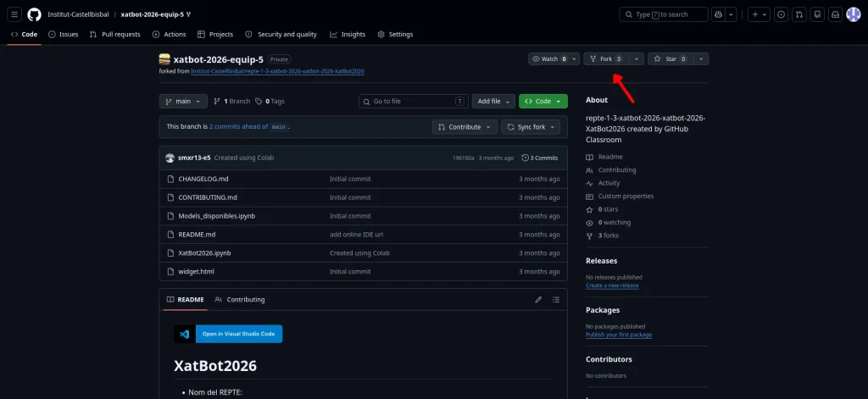Viewport: 868px width, 399px height.
Task: Open the pull requests icon in header
Action: tap(798, 14)
